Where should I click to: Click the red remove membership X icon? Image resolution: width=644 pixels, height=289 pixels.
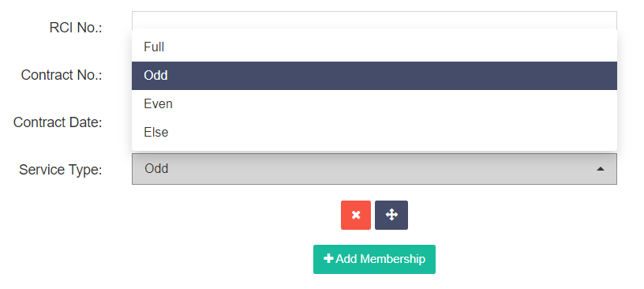[x=356, y=215]
